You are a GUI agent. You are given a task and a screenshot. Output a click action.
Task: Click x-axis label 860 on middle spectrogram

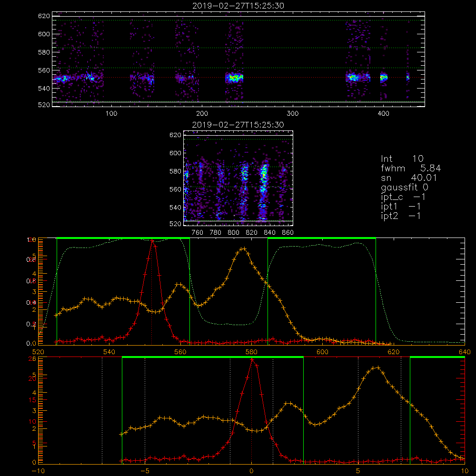pyautogui.click(x=288, y=233)
